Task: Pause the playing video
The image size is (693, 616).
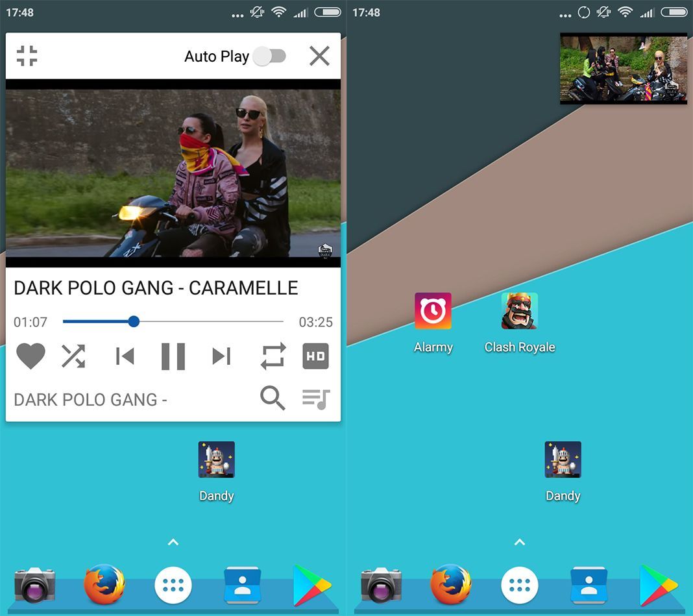Action: 173,356
